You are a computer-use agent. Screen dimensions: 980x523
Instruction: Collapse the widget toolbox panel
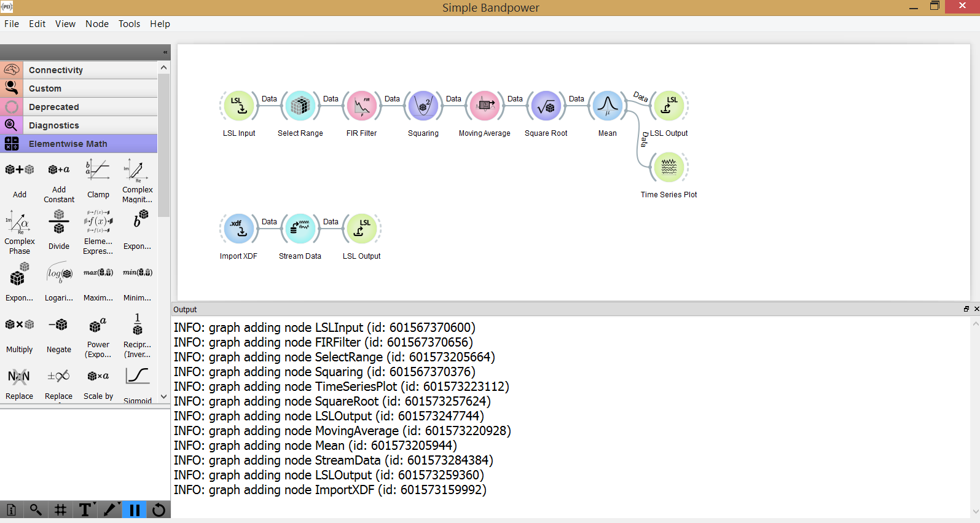point(165,52)
